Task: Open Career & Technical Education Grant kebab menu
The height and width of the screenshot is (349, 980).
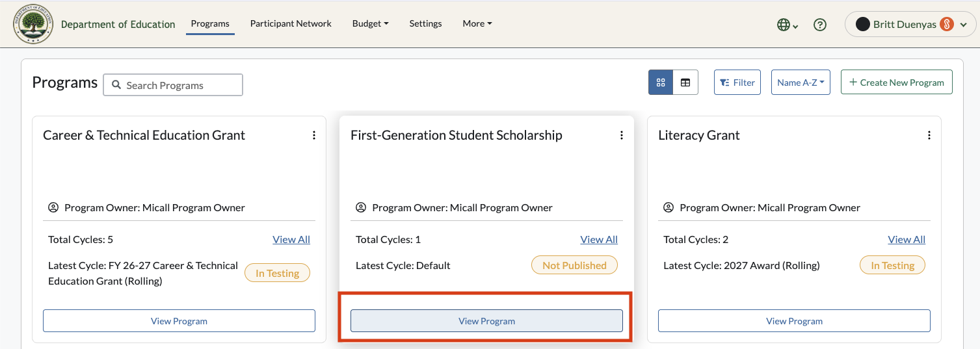Action: tap(314, 135)
